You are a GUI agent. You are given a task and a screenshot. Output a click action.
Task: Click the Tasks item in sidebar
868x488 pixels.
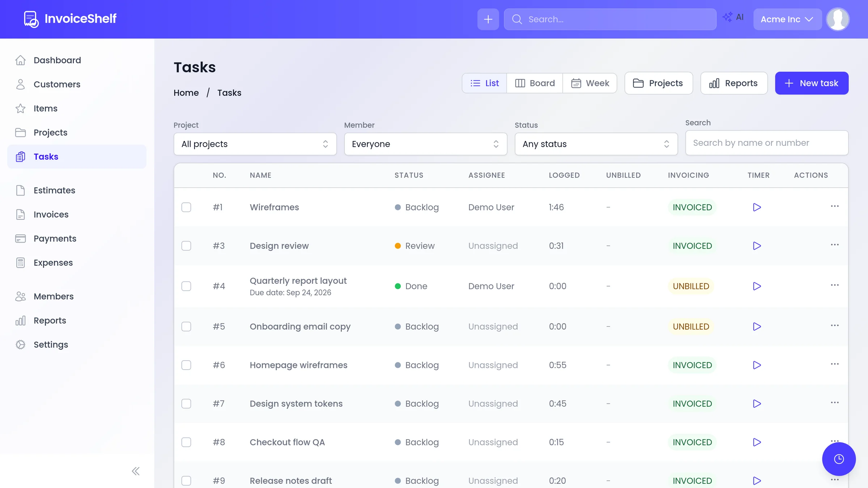tap(77, 157)
